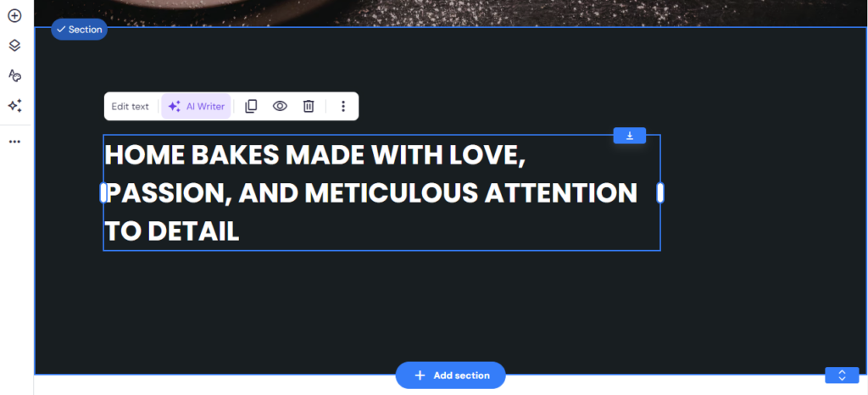Click the blue download arrow handle on text box
868x395 pixels.
point(630,136)
